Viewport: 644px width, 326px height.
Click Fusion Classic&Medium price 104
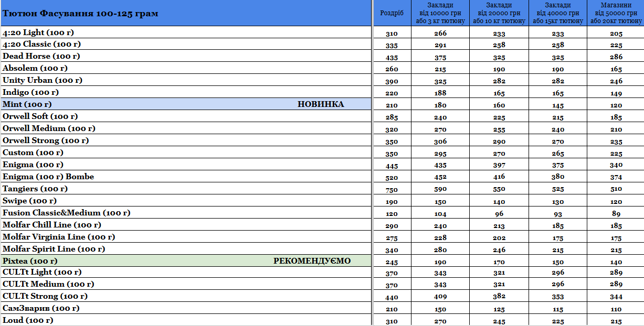(440, 213)
